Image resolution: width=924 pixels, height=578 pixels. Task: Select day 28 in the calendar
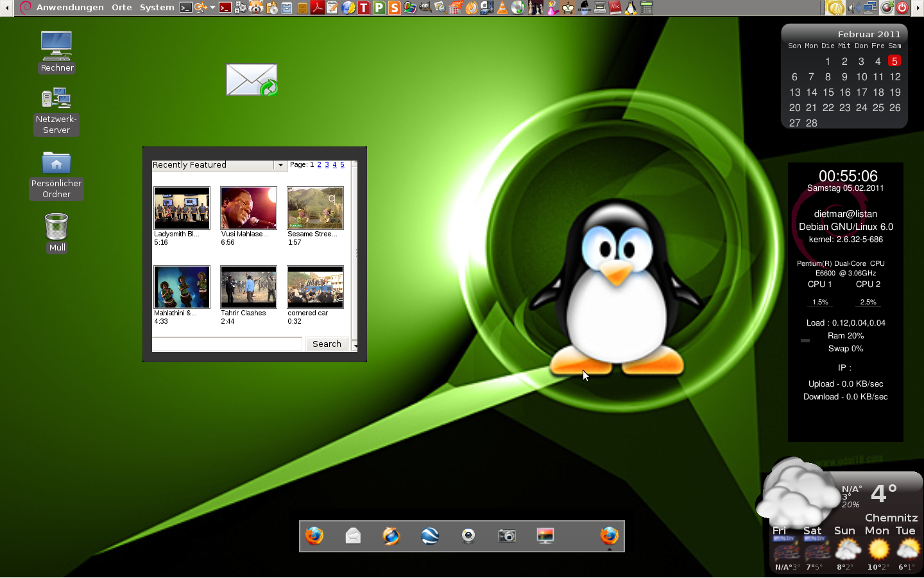[x=812, y=123]
